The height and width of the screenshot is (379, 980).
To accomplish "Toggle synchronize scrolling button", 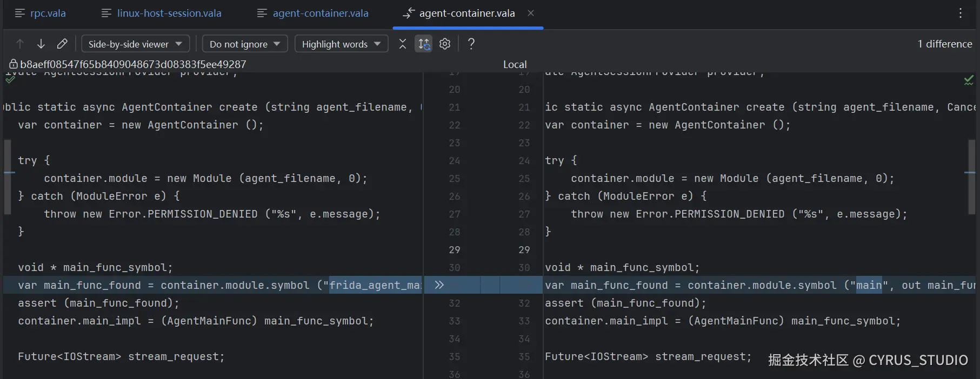I will [x=424, y=44].
